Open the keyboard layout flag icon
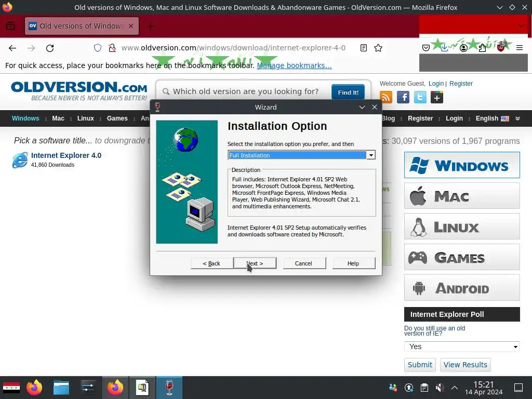This screenshot has width=532, height=399. point(11,388)
